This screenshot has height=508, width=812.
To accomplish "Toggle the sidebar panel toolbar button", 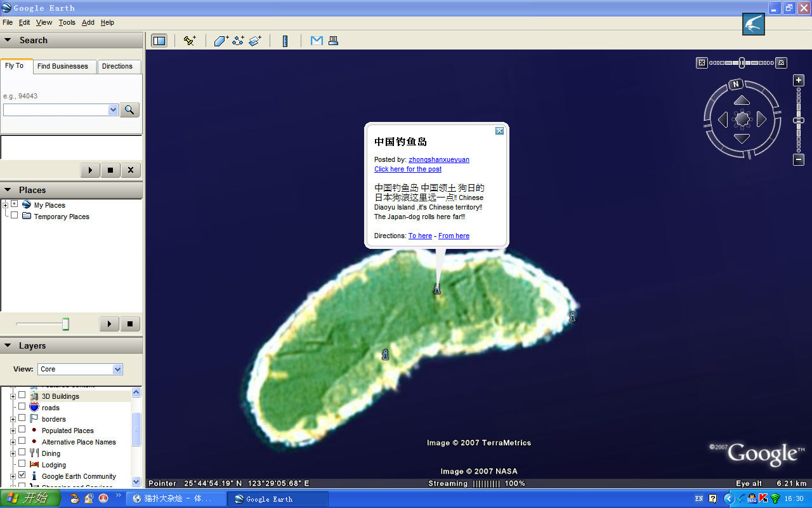I will (159, 41).
